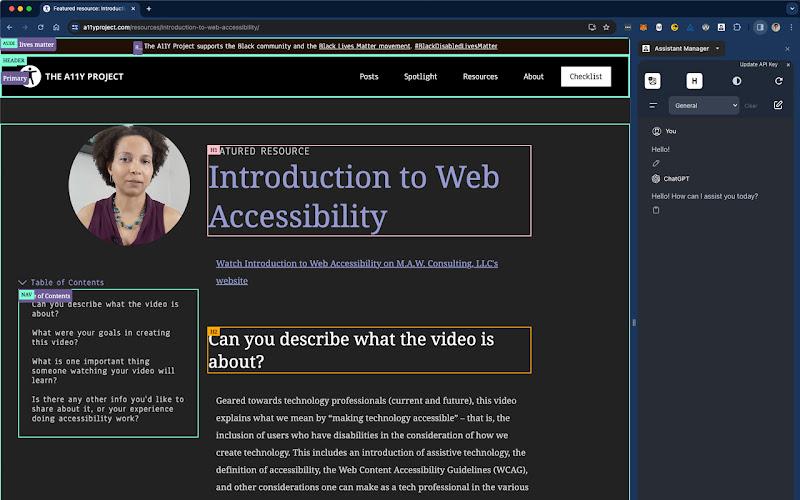The height and width of the screenshot is (500, 800).
Task: Click the You user avatar icon
Action: (x=656, y=131)
